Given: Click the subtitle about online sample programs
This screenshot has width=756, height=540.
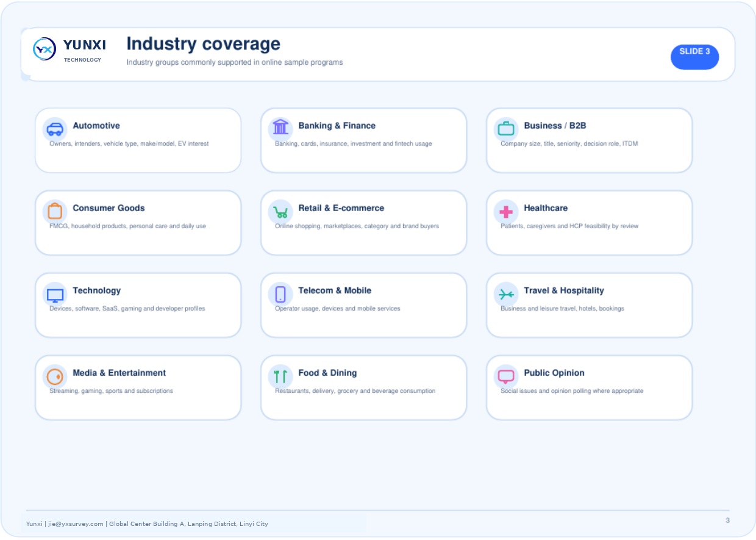Looking at the screenshot, I should tap(235, 62).
